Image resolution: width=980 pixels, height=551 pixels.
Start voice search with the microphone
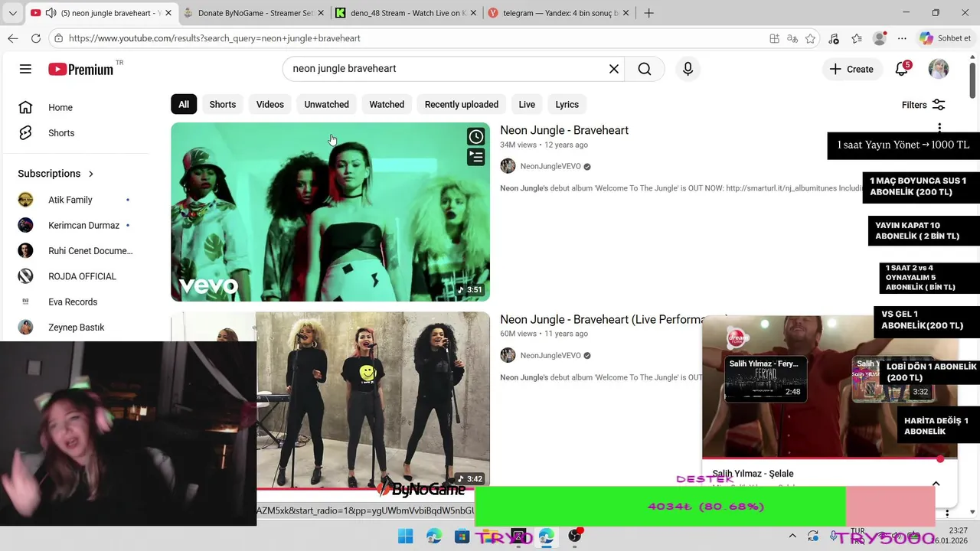(688, 69)
